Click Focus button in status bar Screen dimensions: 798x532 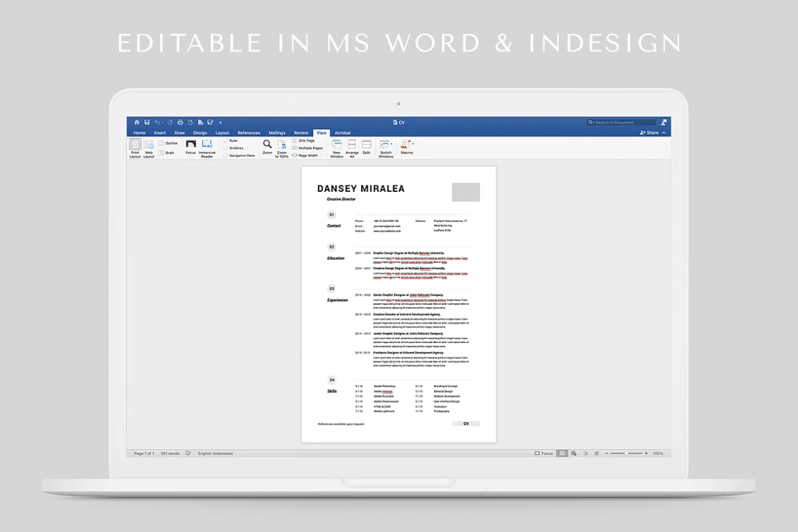tap(543, 453)
